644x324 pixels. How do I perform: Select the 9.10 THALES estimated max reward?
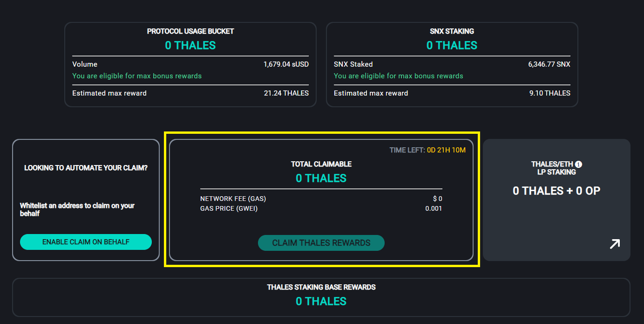point(549,93)
